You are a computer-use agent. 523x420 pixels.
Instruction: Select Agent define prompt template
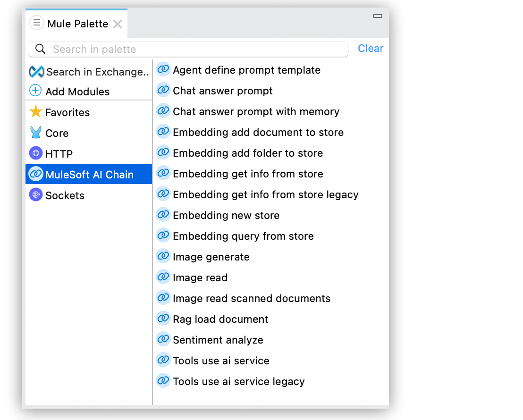coord(246,69)
